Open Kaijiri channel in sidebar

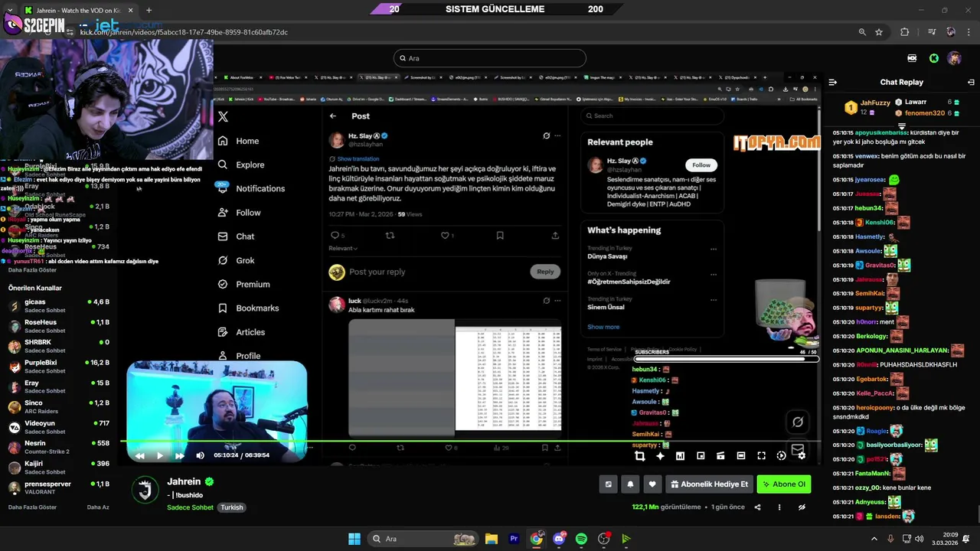(59, 468)
